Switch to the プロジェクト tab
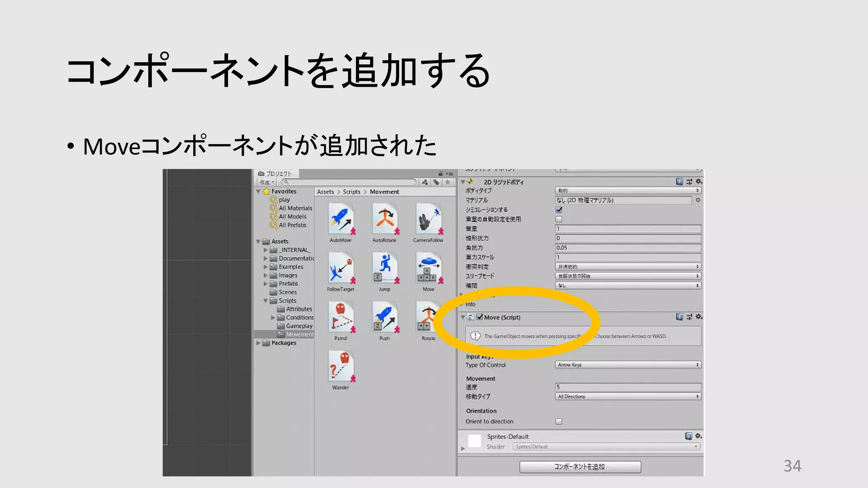Image resolution: width=868 pixels, height=488 pixels. (x=276, y=174)
